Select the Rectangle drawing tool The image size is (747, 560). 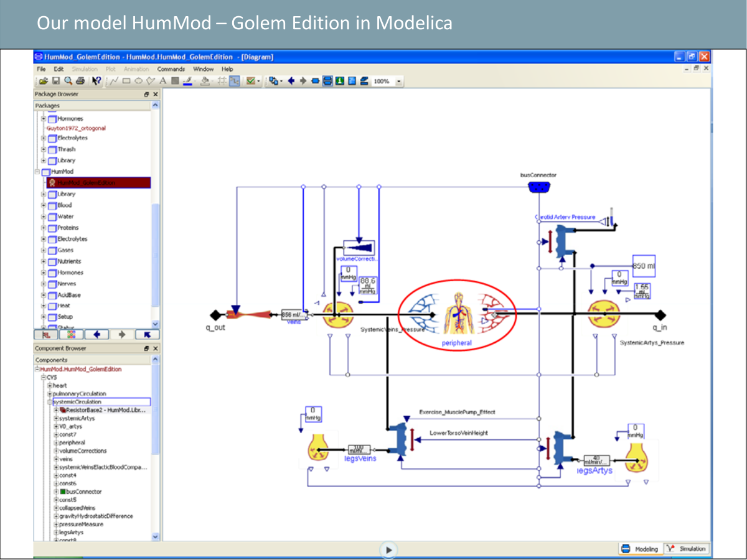pyautogui.click(x=126, y=82)
